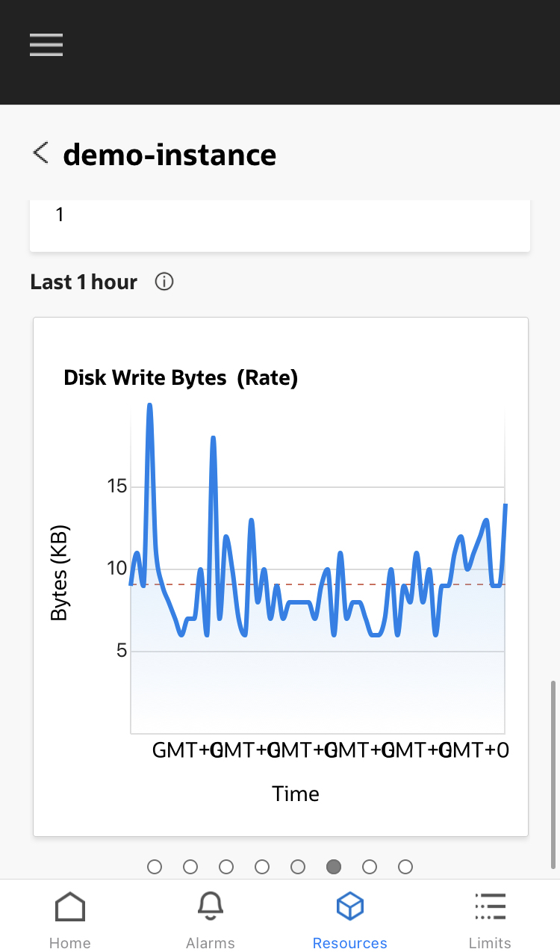Tap the Limits list icon

[490, 907]
